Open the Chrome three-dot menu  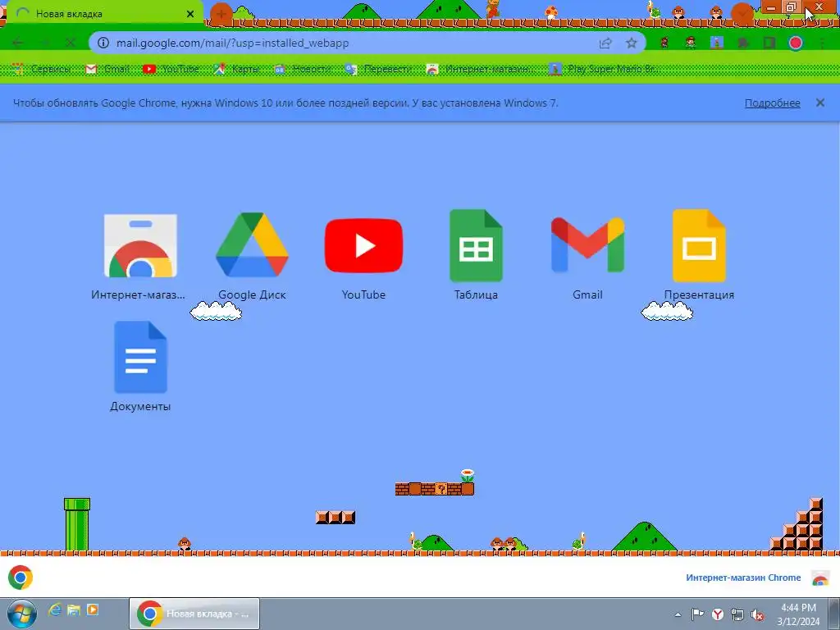822,43
